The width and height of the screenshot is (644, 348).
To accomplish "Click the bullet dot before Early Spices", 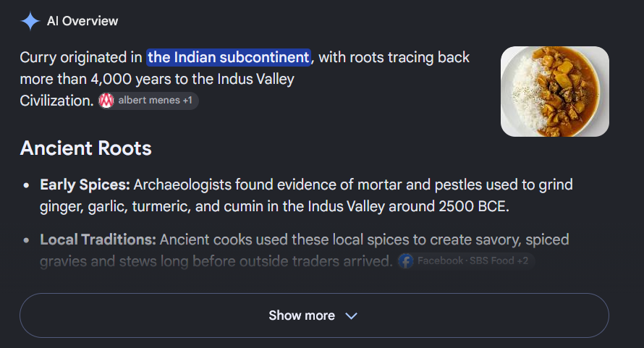I will coord(26,185).
